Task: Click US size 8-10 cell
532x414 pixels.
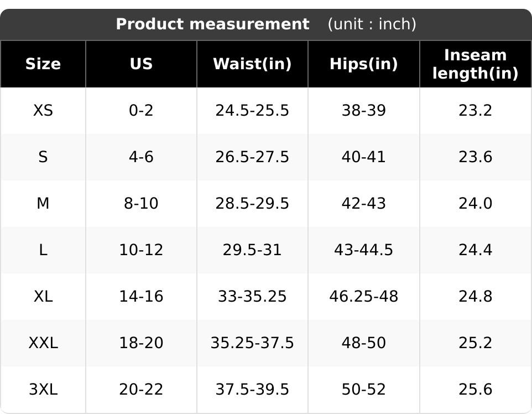Action: point(141,204)
